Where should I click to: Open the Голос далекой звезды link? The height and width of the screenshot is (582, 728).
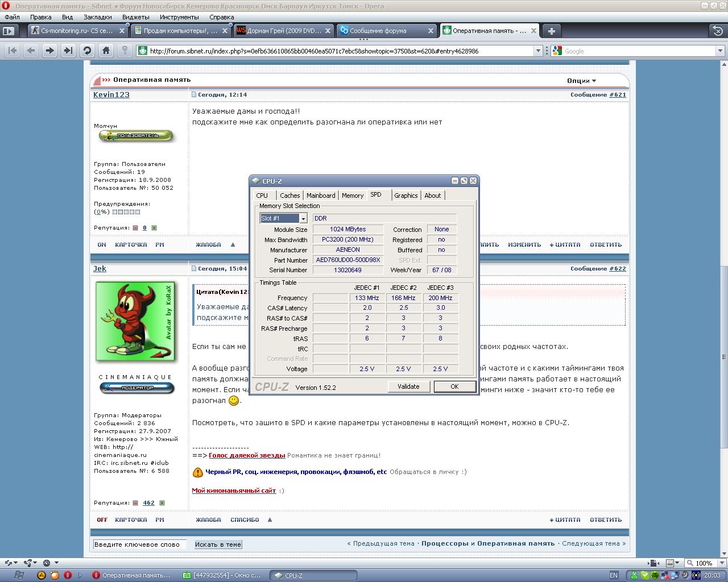point(247,455)
